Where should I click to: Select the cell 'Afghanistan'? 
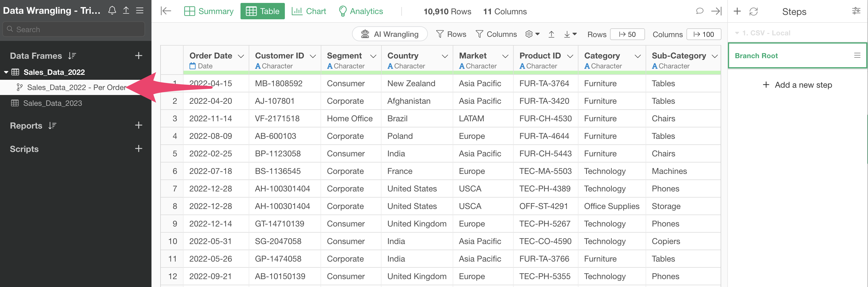point(417,101)
